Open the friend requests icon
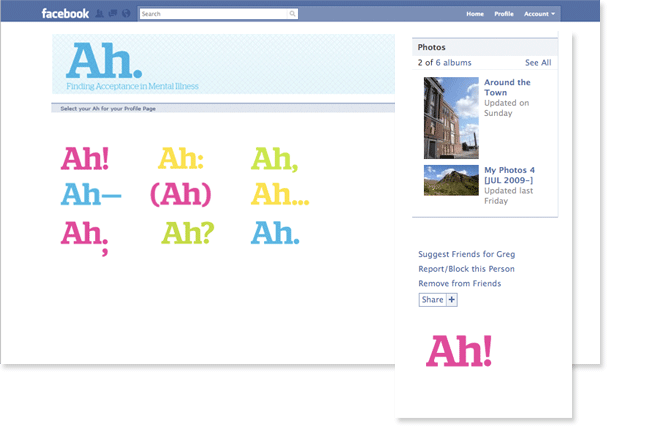This screenshot has height=433, width=650. (x=99, y=14)
